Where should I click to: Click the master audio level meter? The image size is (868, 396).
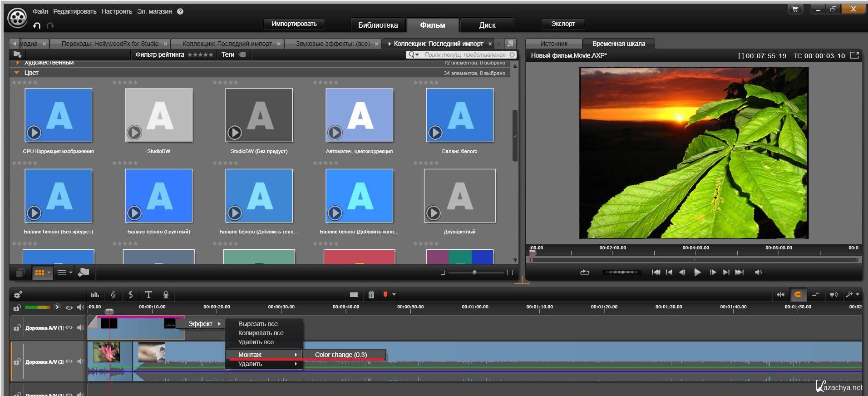click(38, 307)
